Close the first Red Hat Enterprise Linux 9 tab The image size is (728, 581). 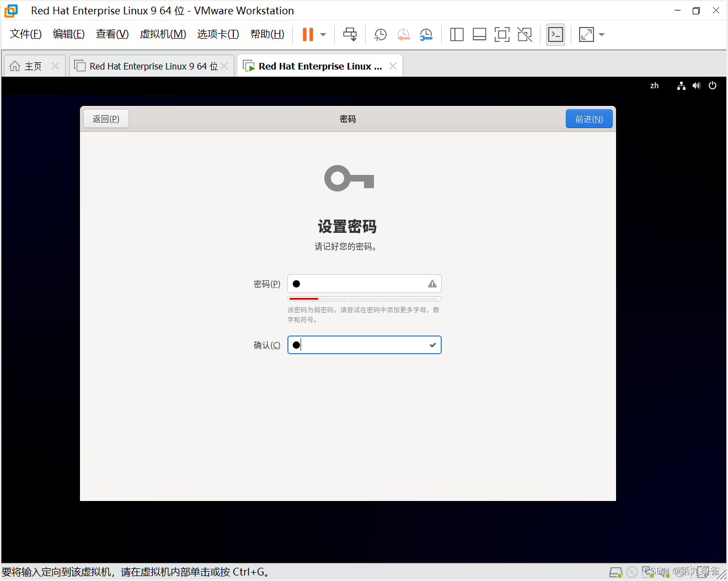tap(224, 66)
